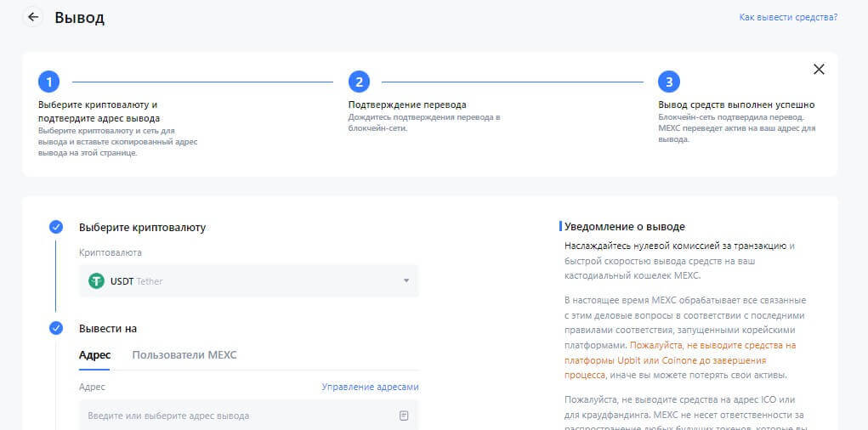
Task: Click the Вывод page title
Action: tap(79, 18)
